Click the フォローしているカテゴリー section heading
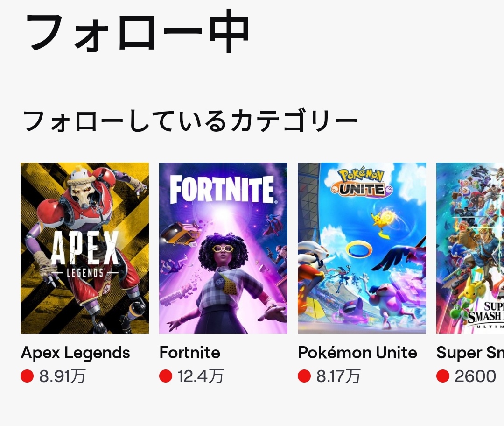 (x=190, y=121)
